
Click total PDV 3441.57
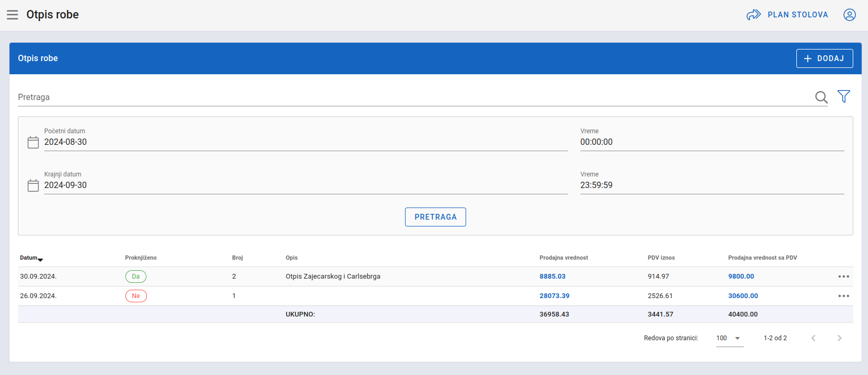click(x=660, y=314)
